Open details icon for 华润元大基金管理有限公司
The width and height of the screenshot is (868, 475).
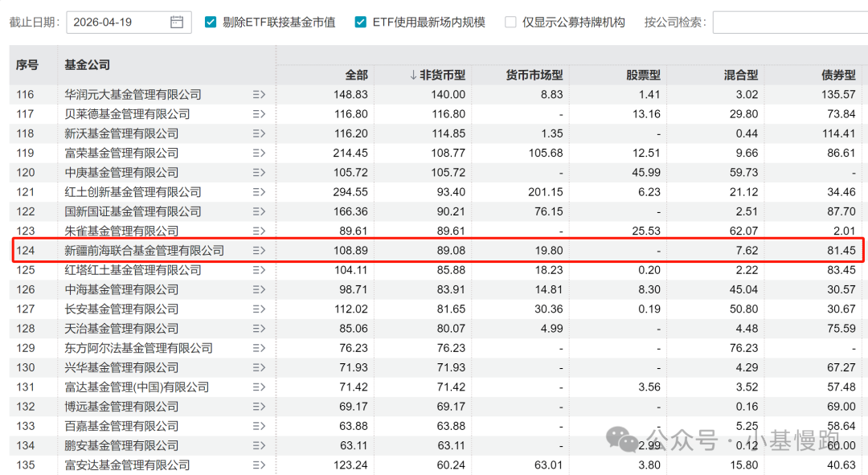(x=259, y=95)
